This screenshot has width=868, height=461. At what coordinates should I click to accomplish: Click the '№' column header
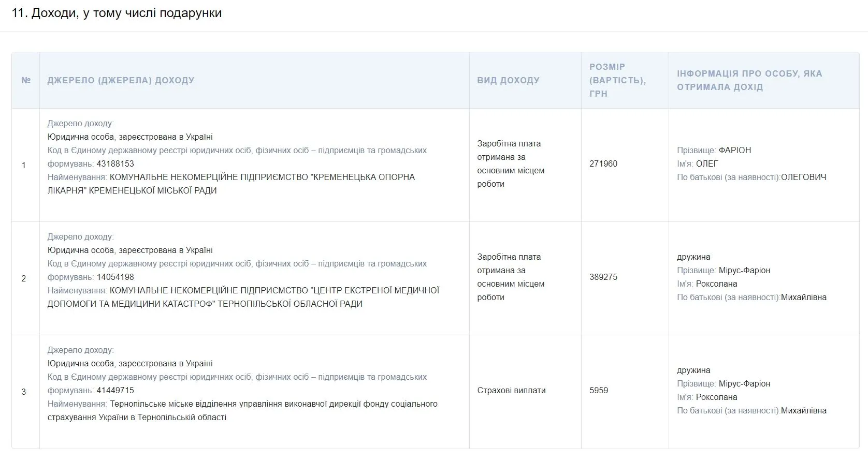[26, 80]
